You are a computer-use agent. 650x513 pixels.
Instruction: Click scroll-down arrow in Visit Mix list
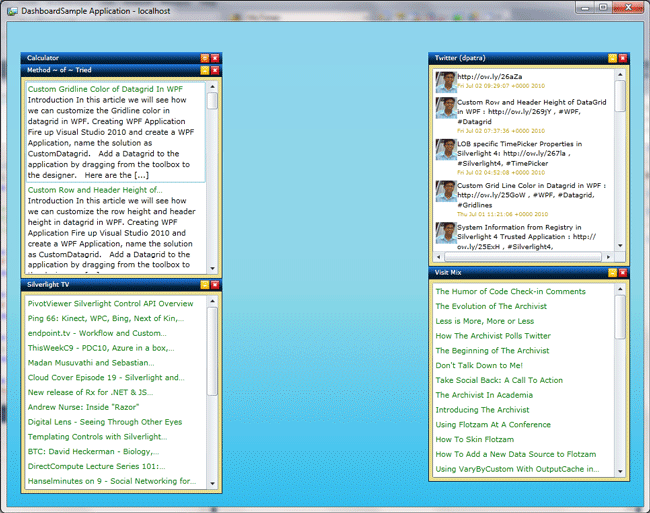click(620, 472)
